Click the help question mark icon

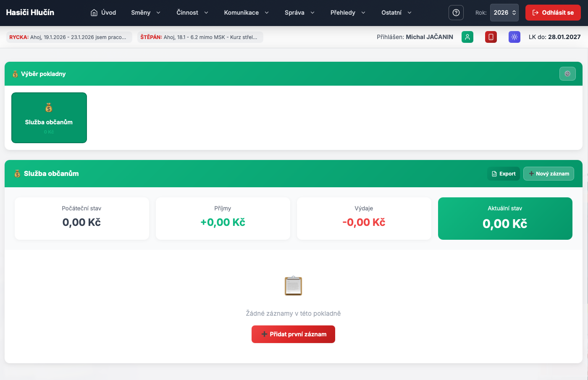456,13
